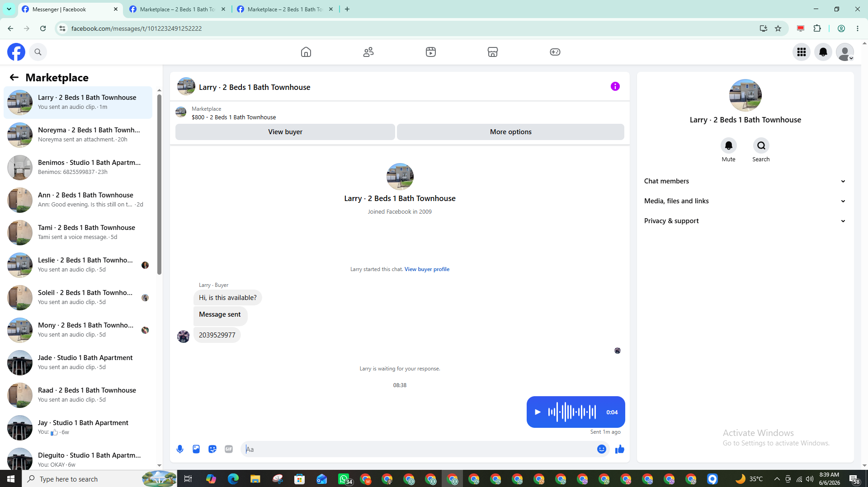Screen dimensions: 868x487
Task: Expand Media, files and links section
Action: pyautogui.click(x=745, y=201)
